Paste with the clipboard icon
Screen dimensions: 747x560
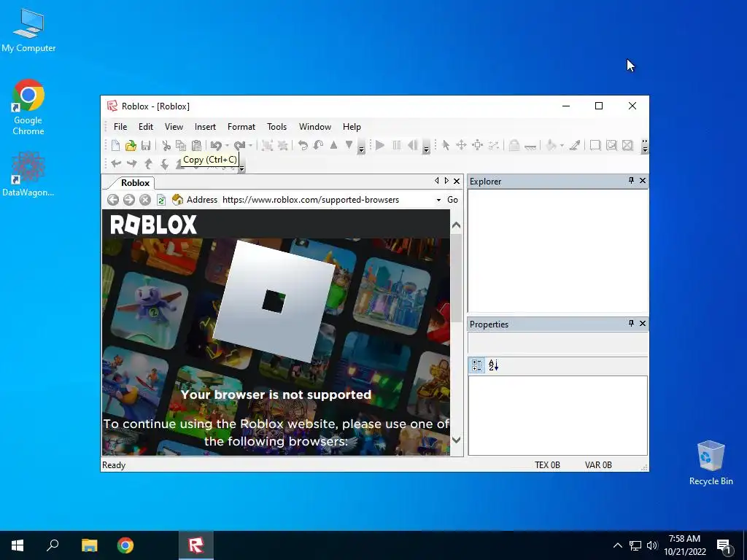coord(196,145)
